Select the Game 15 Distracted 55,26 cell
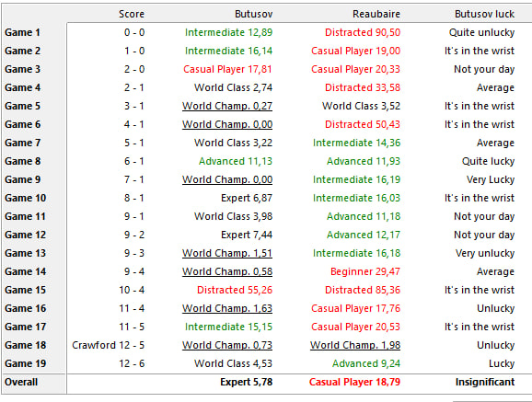The height and width of the screenshot is (402, 532). [x=235, y=290]
